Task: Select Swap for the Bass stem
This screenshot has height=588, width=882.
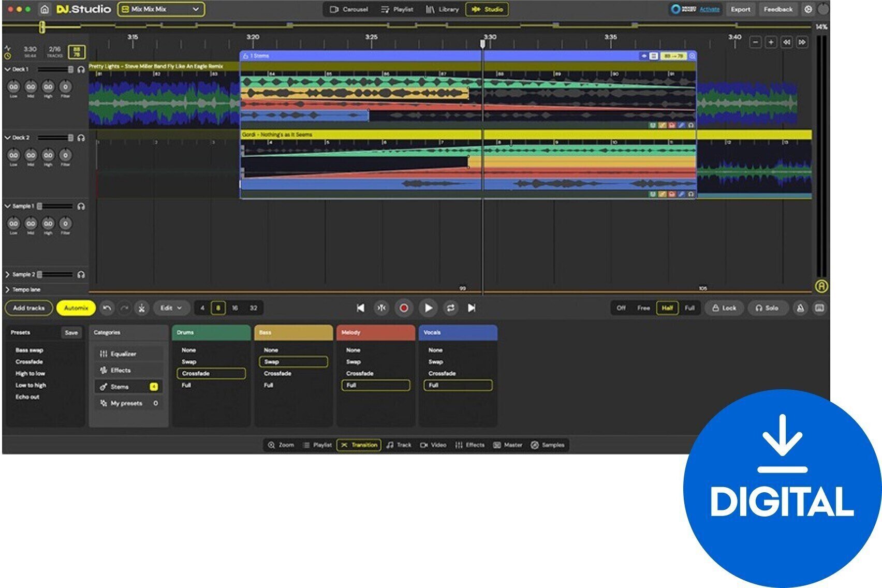Action: pyautogui.click(x=293, y=362)
